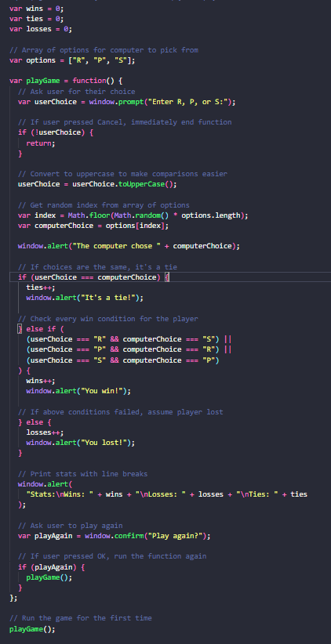Click the line "var ties = 0;"
This screenshot has height=644, width=331.
click(37, 19)
